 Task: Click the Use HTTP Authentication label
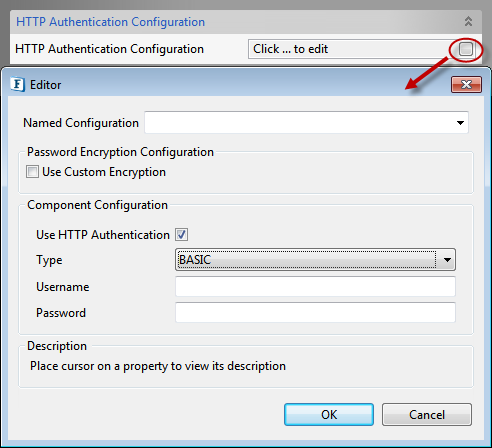pyautogui.click(x=103, y=235)
